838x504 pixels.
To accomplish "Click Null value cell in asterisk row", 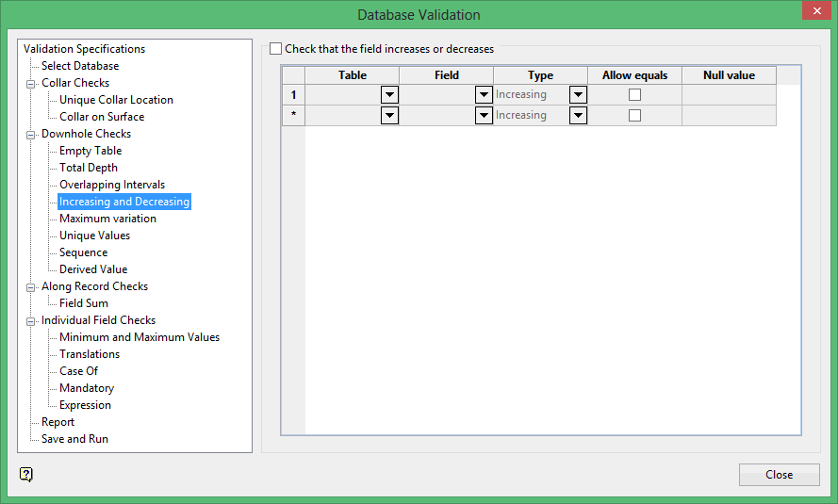I will 729,115.
